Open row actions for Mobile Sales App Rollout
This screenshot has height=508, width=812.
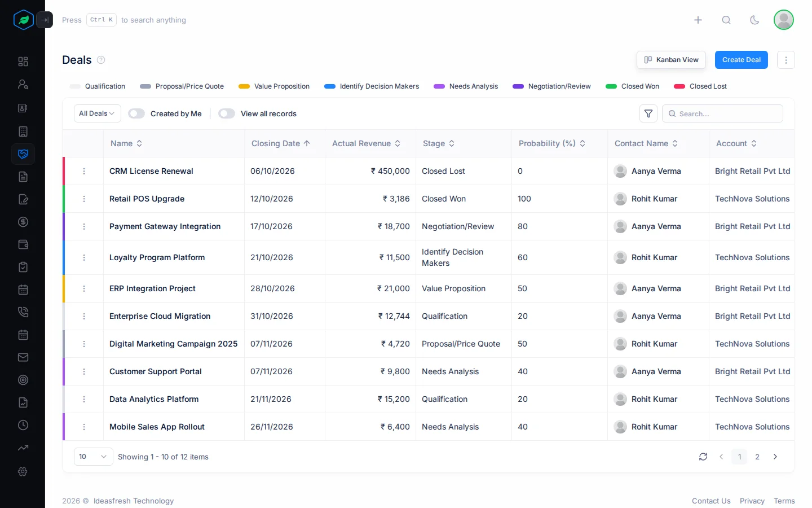pos(84,427)
